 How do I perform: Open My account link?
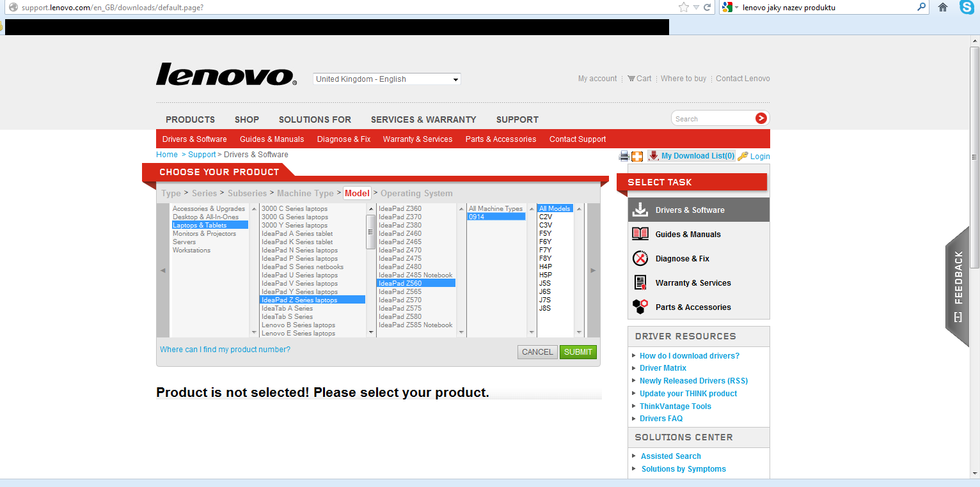click(x=597, y=79)
